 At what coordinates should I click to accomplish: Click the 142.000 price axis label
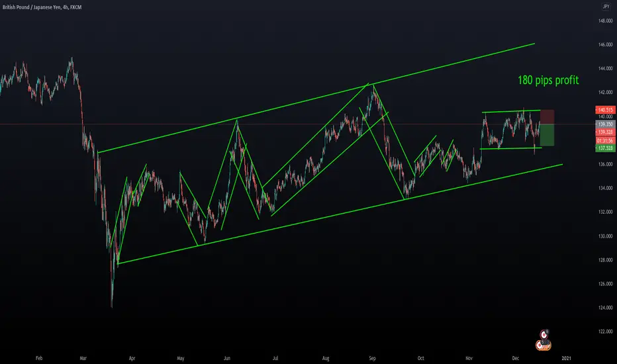click(x=605, y=93)
